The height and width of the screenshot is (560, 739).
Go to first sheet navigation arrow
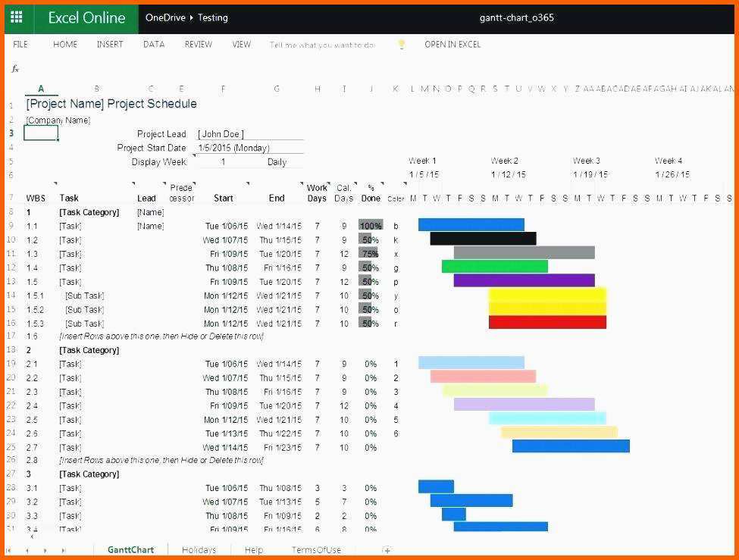click(x=8, y=550)
